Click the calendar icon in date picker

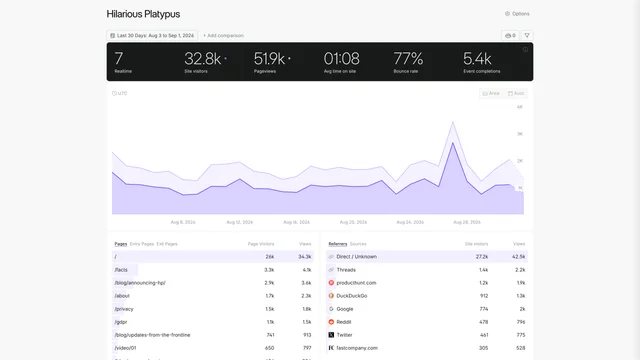[113, 36]
